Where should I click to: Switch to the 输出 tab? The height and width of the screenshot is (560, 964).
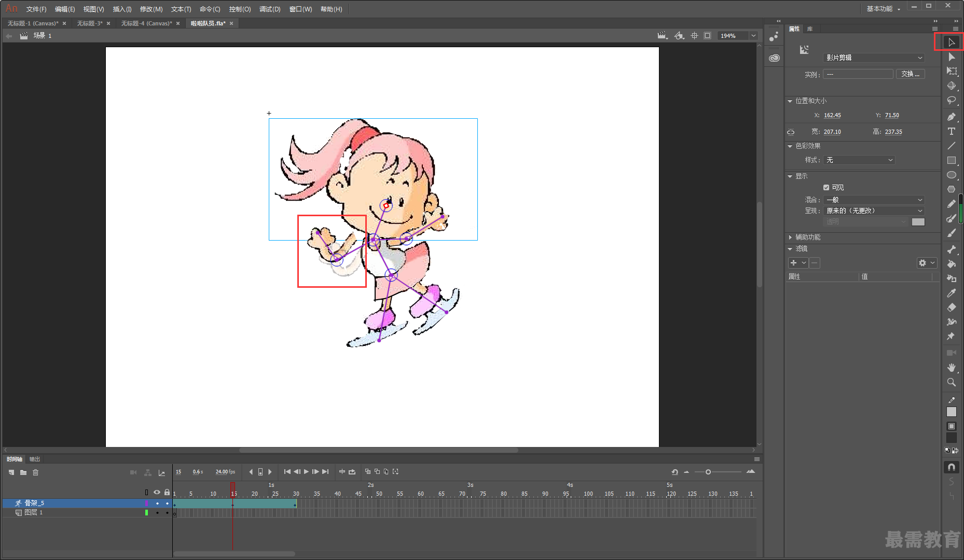(x=35, y=459)
